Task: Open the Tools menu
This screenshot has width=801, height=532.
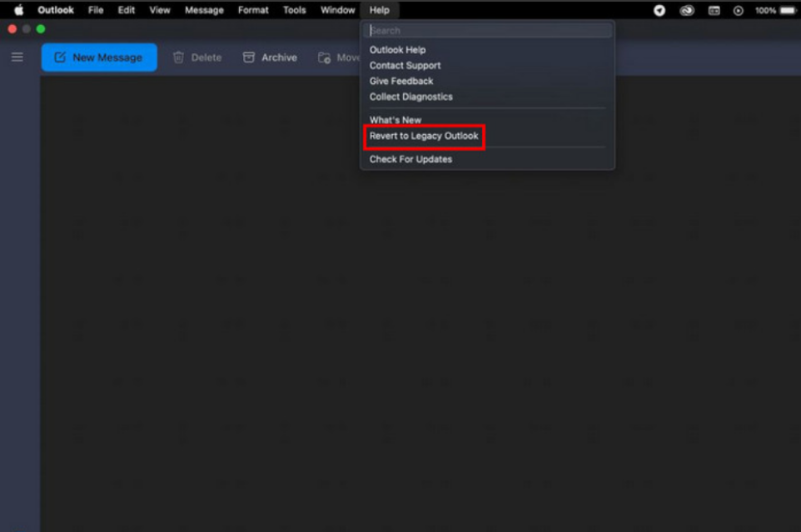Action: click(295, 10)
